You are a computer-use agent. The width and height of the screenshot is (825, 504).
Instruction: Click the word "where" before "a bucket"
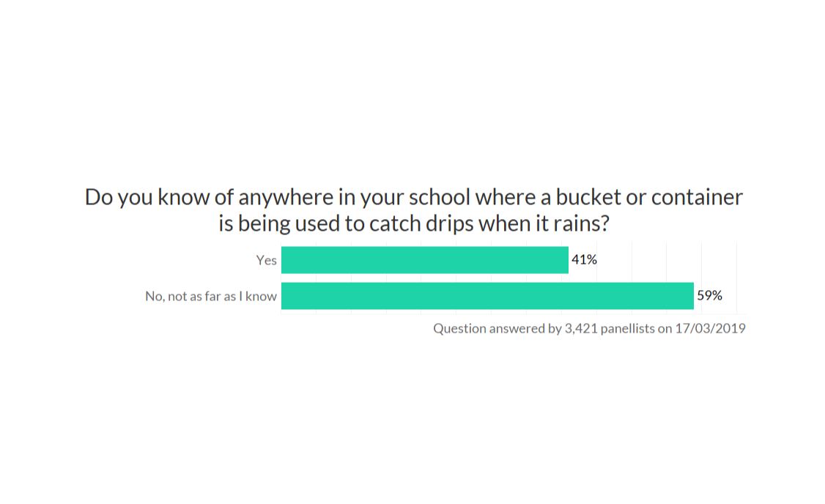506,197
